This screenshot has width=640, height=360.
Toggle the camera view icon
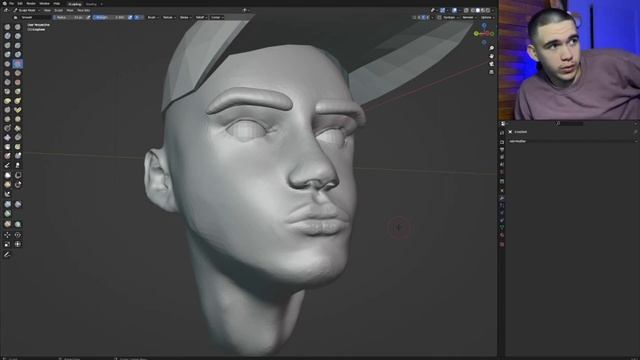(491, 64)
